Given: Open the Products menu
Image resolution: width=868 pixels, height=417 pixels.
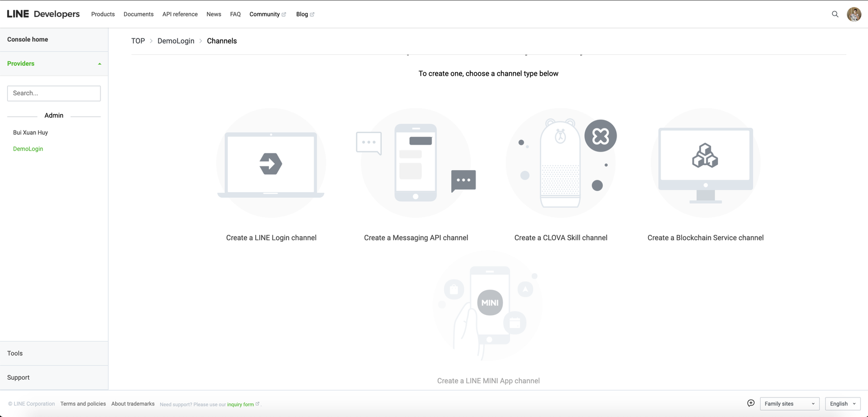Looking at the screenshot, I should (103, 14).
